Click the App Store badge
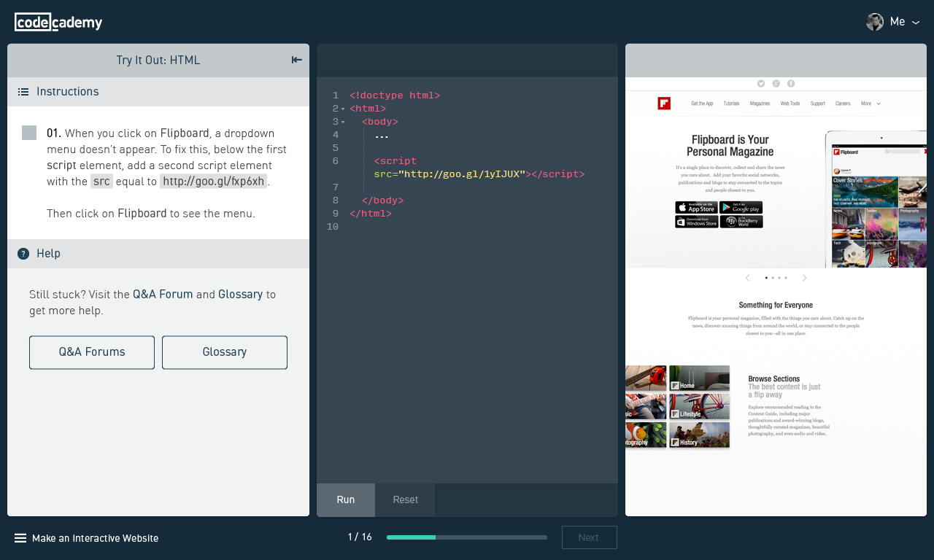 [x=696, y=208]
